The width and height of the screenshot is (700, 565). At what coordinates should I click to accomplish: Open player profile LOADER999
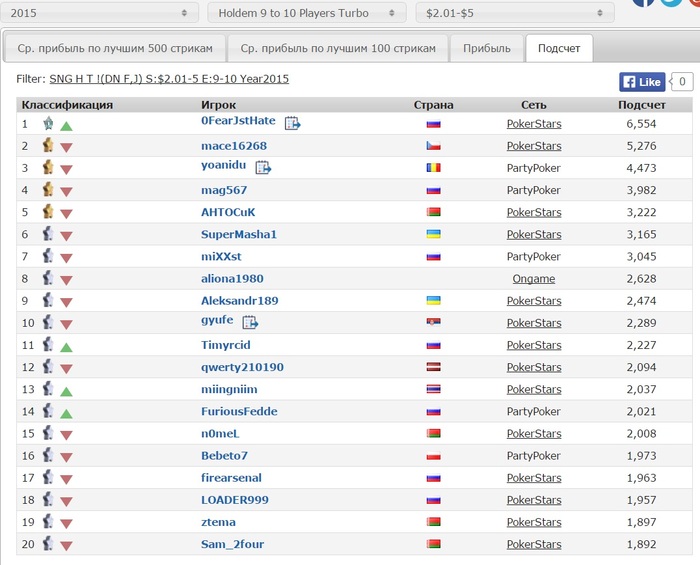tap(235, 500)
